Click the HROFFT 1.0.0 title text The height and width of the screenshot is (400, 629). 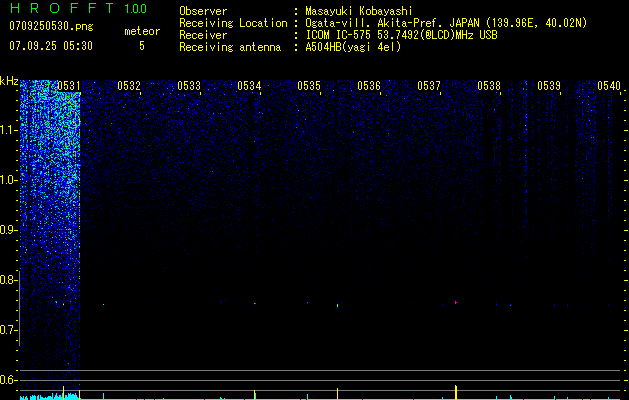78,8
